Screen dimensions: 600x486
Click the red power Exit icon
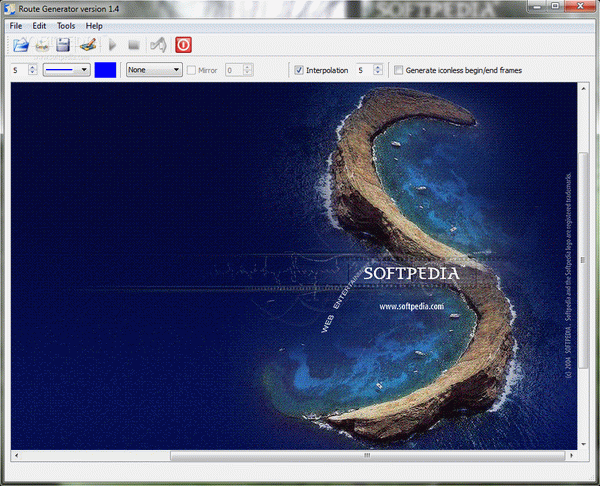pyautogui.click(x=183, y=45)
